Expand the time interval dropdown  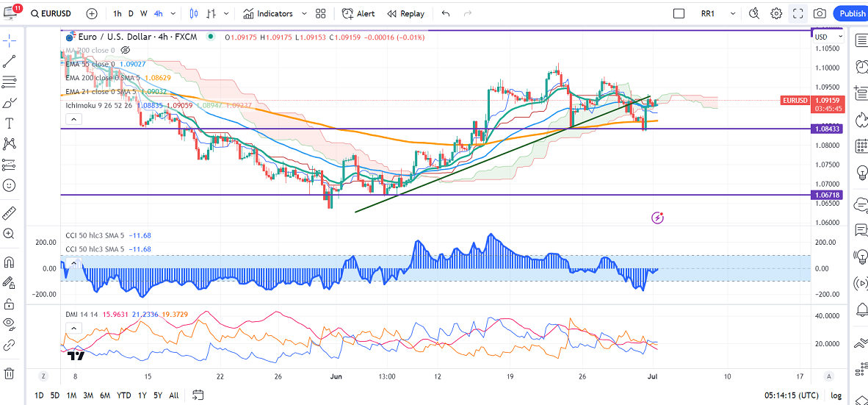point(173,13)
